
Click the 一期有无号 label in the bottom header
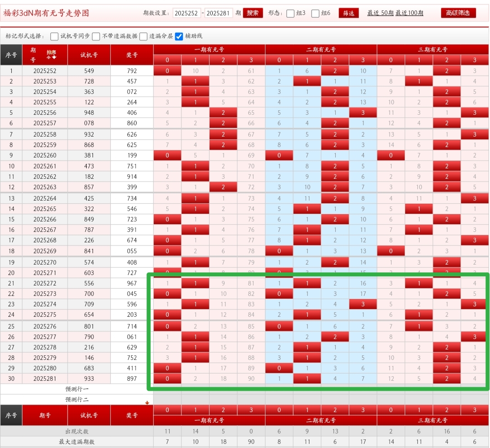coord(209,420)
